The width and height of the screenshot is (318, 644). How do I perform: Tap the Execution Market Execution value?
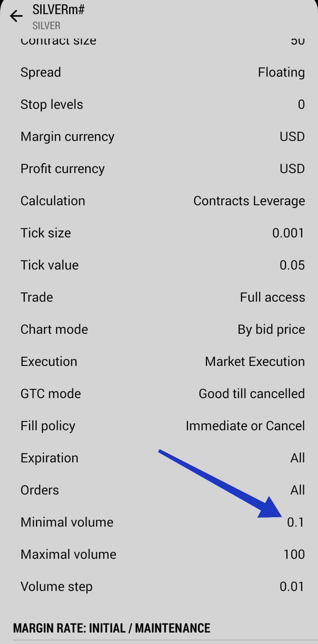[255, 362]
